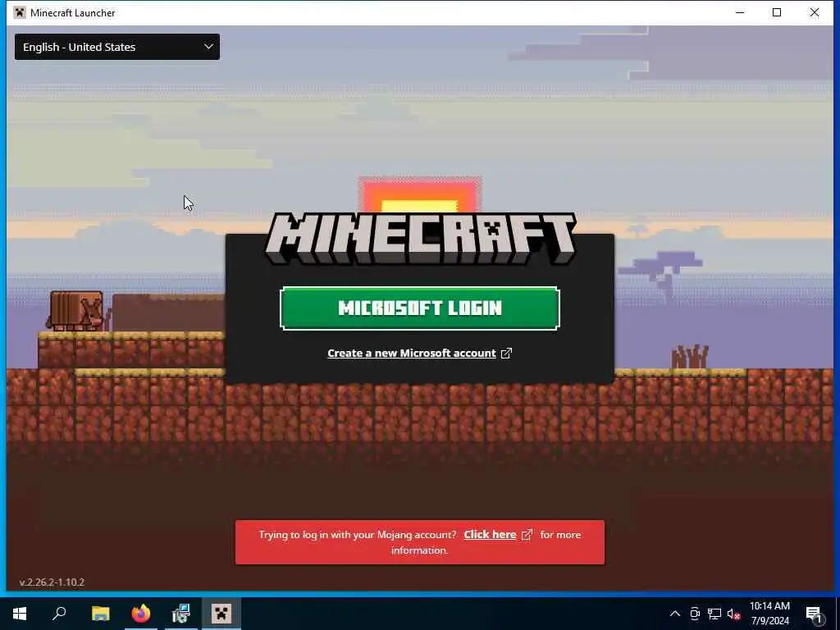Click external link icon beside Create account

[x=506, y=353]
